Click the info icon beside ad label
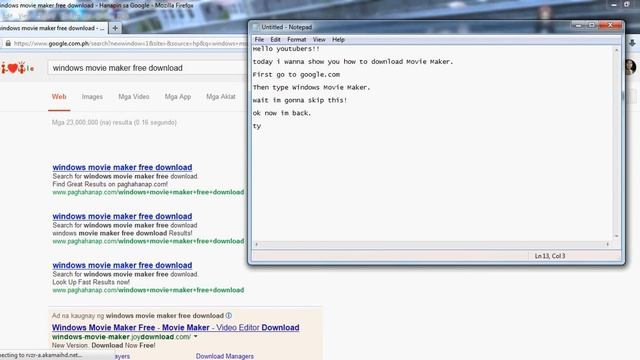This screenshot has height=360, width=640. tap(229, 316)
